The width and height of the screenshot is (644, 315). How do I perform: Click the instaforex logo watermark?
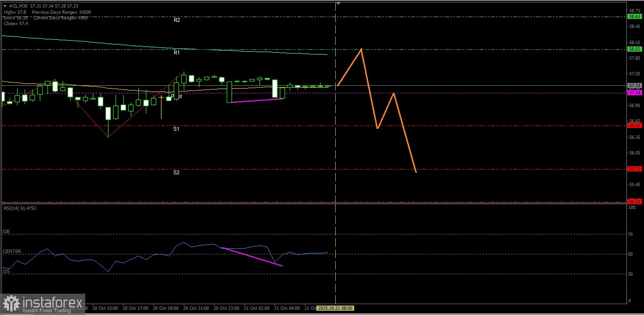(x=43, y=304)
